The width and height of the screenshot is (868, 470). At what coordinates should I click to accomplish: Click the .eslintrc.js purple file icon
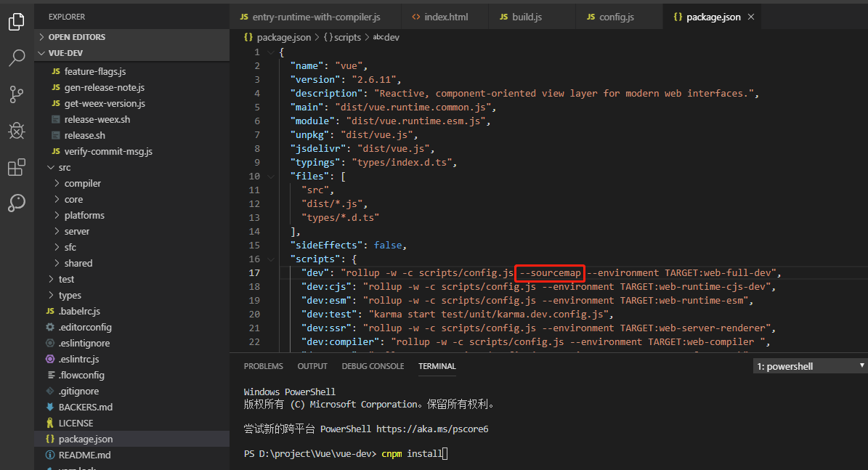point(50,360)
